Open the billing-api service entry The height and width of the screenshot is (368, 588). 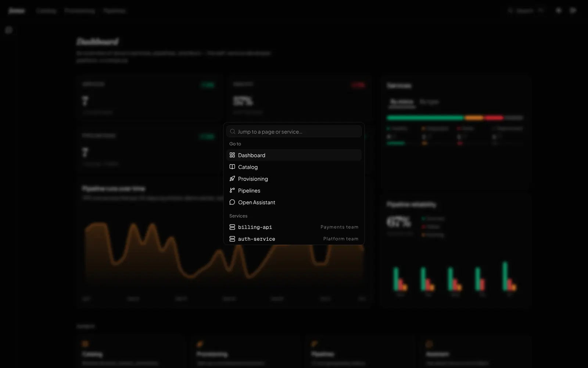coord(294,227)
